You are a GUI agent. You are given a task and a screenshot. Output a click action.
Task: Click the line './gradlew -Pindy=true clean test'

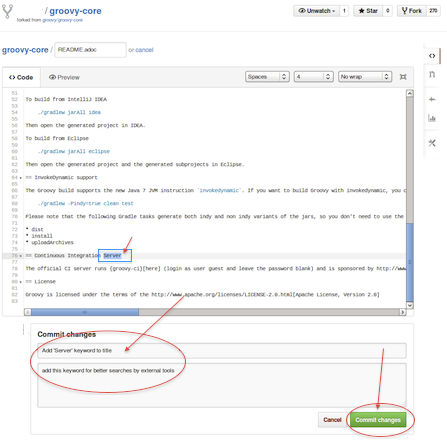point(85,203)
